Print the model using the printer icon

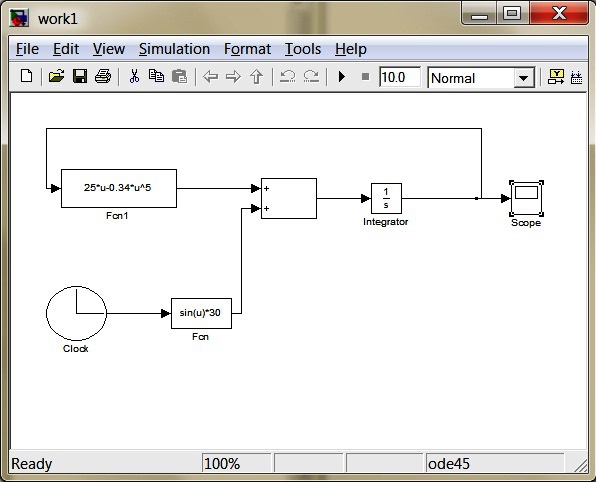coord(103,76)
